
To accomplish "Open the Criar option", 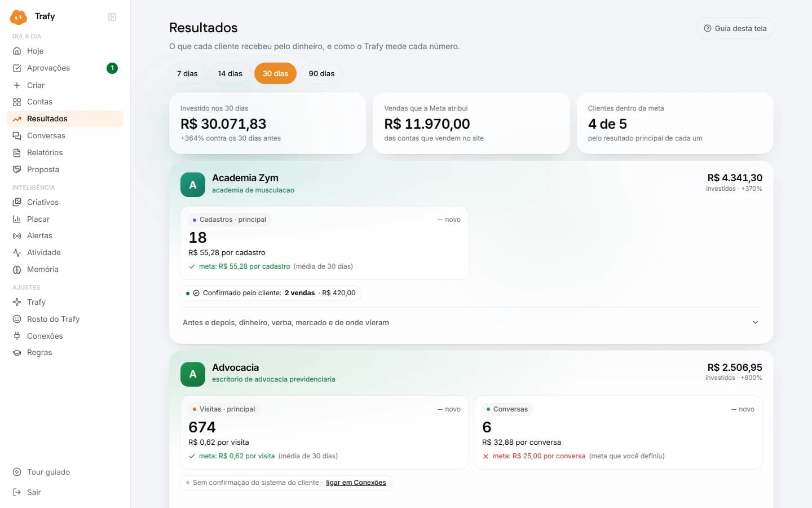I will pyautogui.click(x=65, y=85).
